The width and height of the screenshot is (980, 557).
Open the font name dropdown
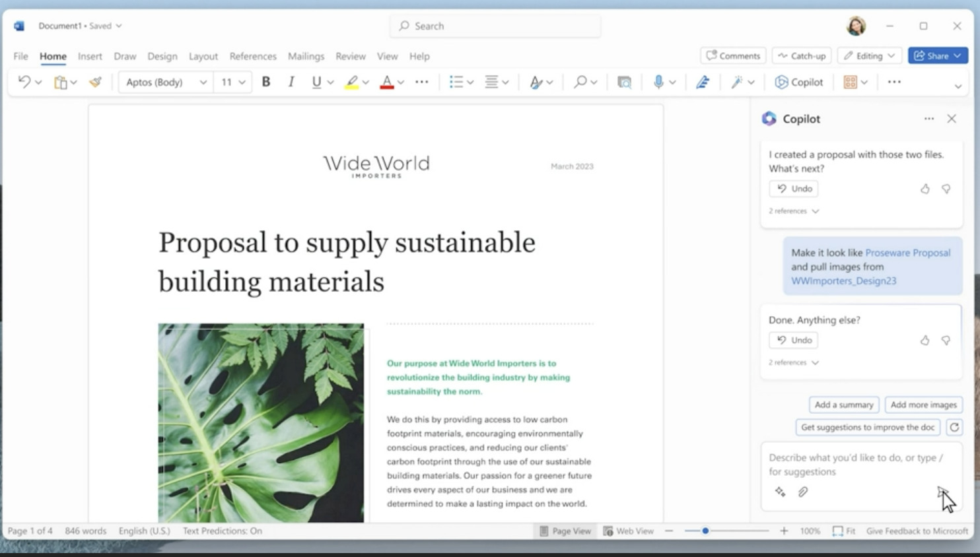(x=203, y=82)
